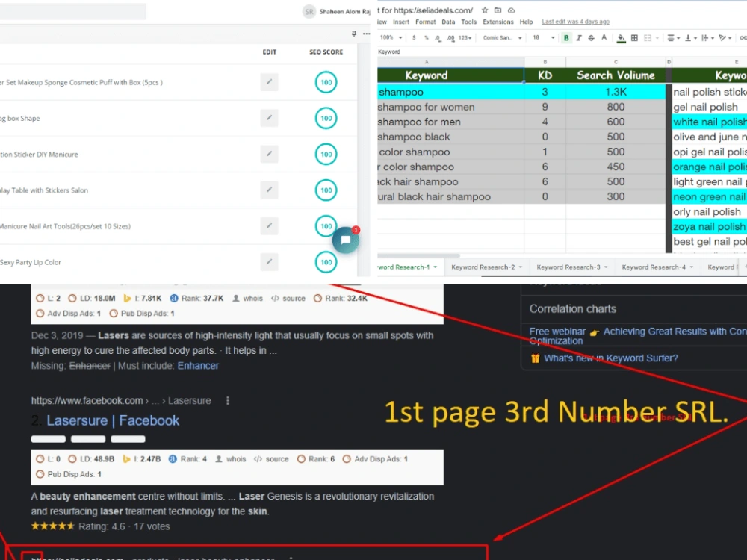Toggle strikethrough formatting in Sheets
The image size is (747, 560).
pyautogui.click(x=591, y=37)
